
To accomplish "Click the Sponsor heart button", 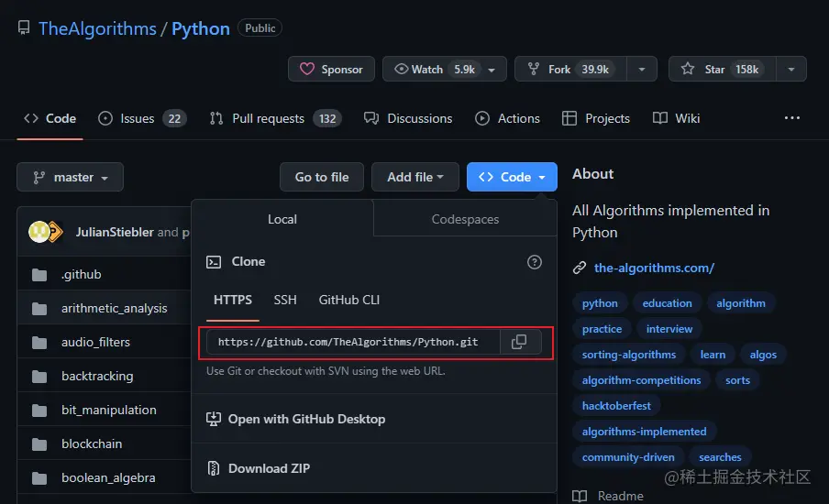I will [331, 70].
